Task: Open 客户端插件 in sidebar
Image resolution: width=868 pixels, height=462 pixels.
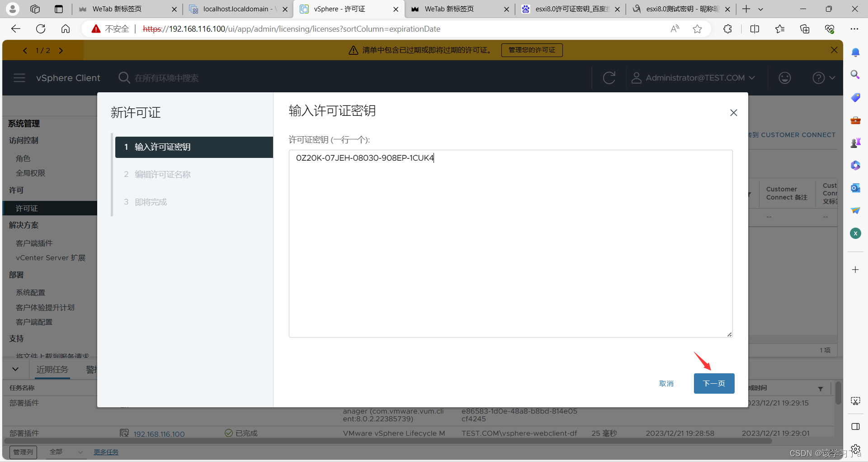Action: [34, 243]
